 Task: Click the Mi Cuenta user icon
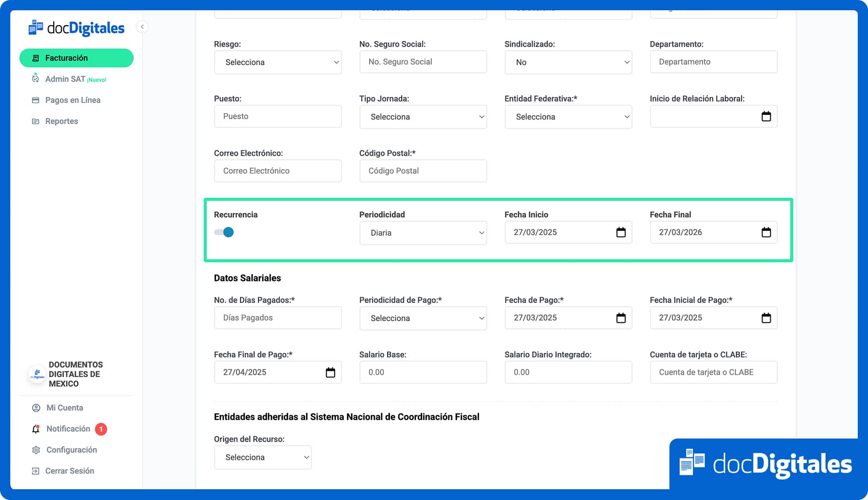(36, 408)
